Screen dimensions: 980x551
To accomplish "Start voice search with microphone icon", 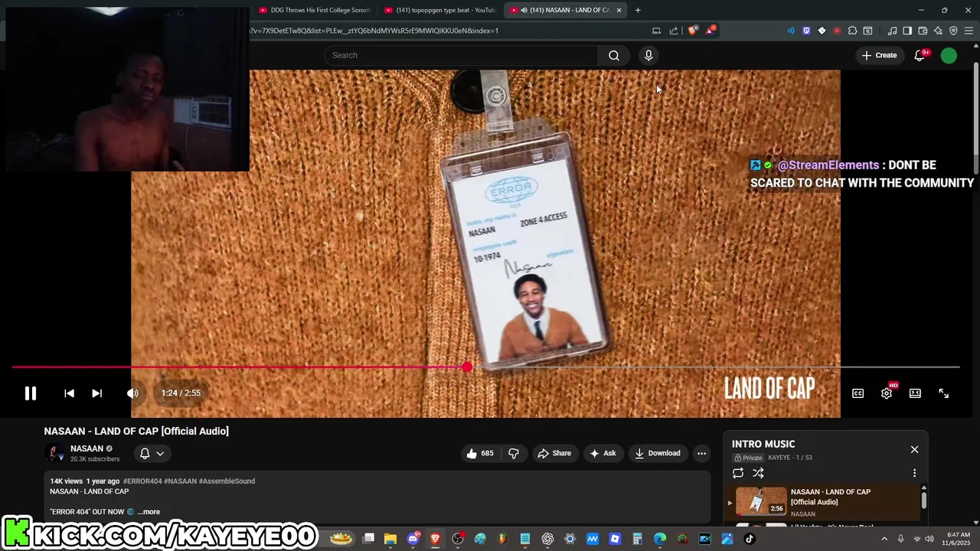I will 648,55.
